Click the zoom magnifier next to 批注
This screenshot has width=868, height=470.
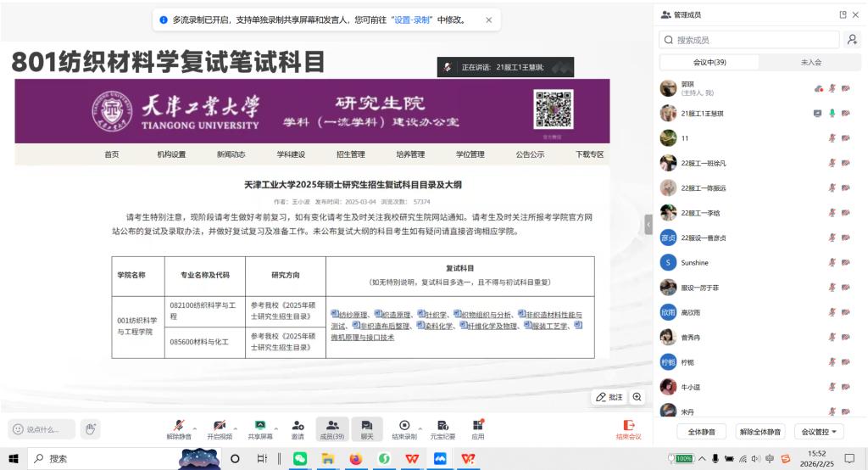[x=637, y=397]
